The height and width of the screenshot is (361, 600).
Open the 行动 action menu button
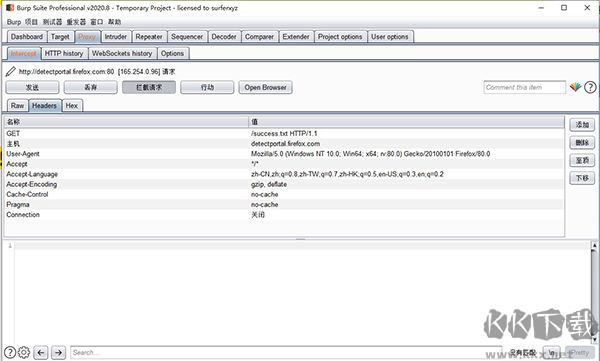click(x=207, y=87)
